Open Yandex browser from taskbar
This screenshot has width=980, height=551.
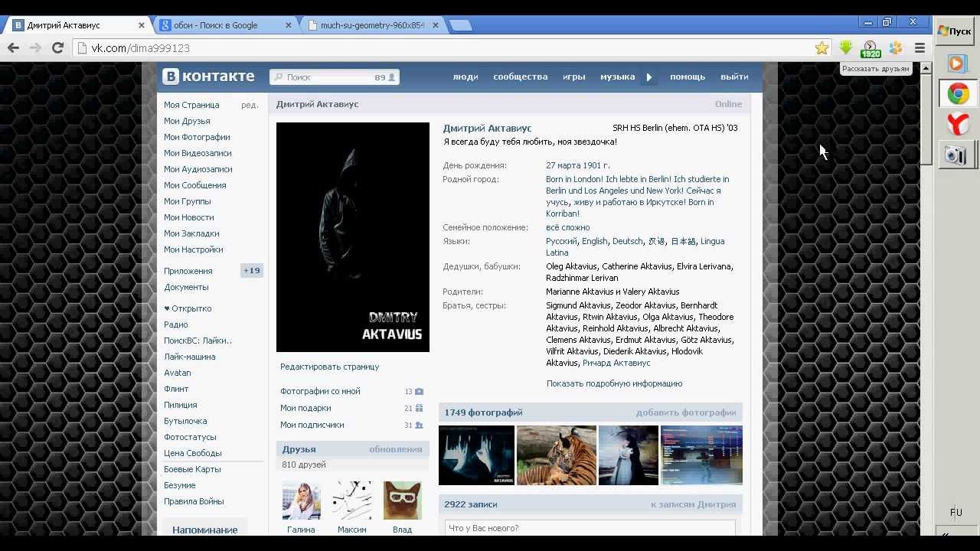(x=958, y=124)
